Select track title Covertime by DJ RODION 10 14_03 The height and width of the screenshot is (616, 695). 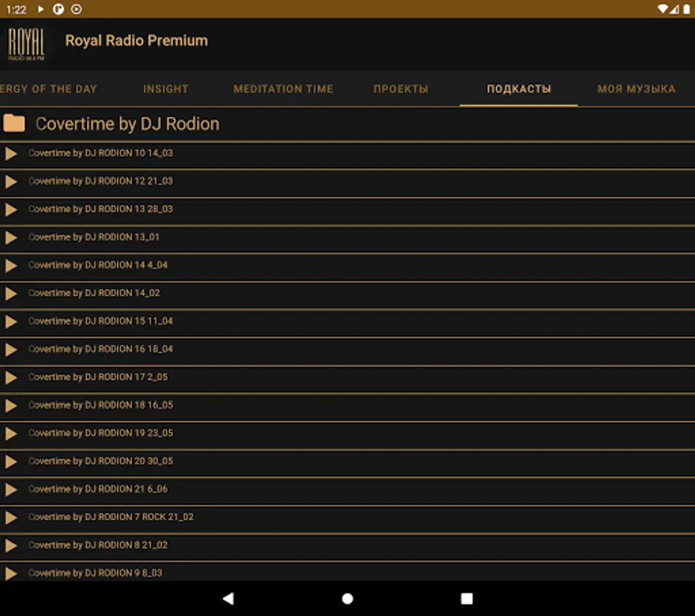pos(101,153)
